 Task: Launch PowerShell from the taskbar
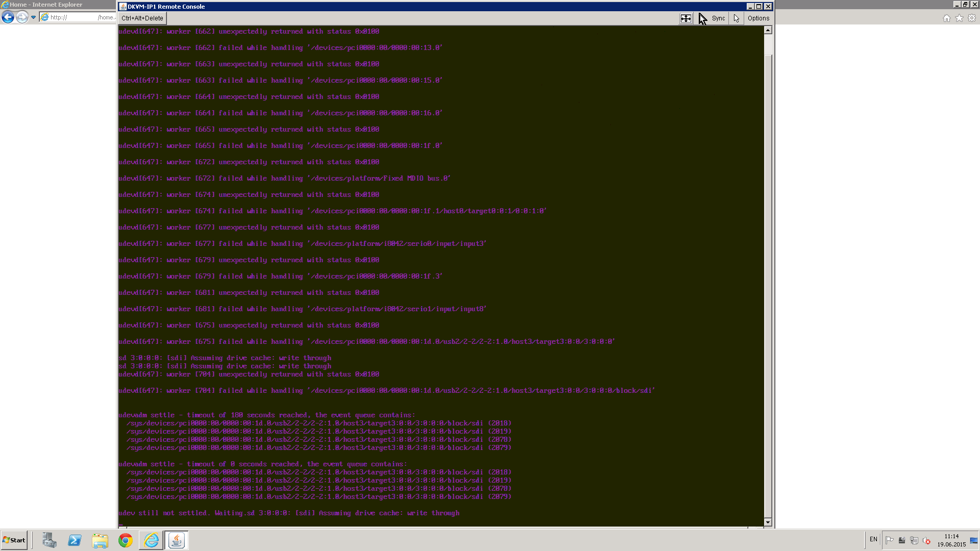point(75,540)
